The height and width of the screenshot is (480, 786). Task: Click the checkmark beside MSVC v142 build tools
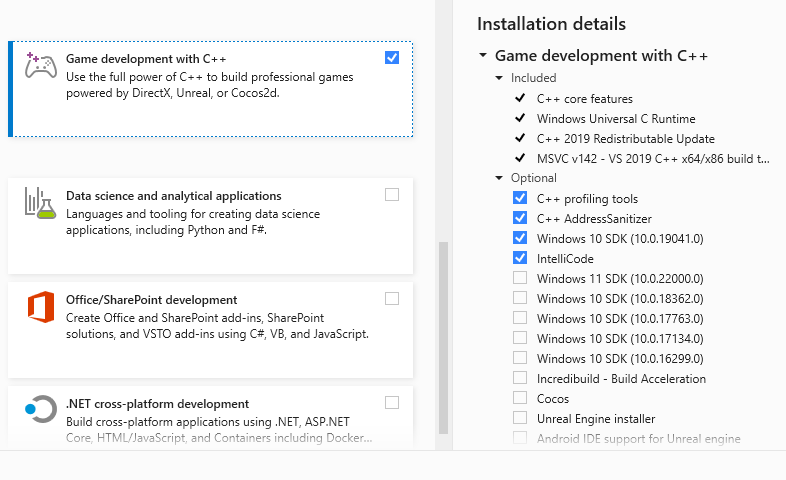coord(520,158)
